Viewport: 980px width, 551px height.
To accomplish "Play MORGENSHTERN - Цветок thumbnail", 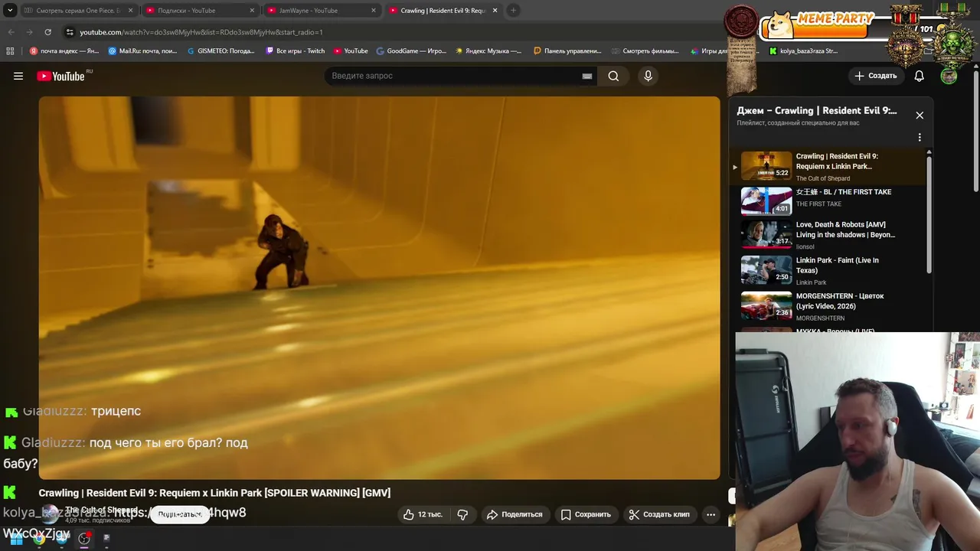I will click(766, 306).
